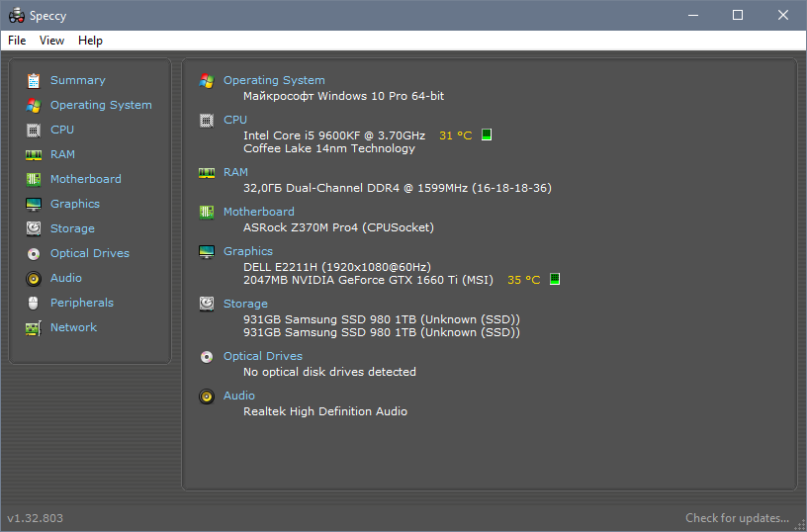This screenshot has height=532, width=807.
Task: Select RAM in the sidebar
Action: pos(62,154)
